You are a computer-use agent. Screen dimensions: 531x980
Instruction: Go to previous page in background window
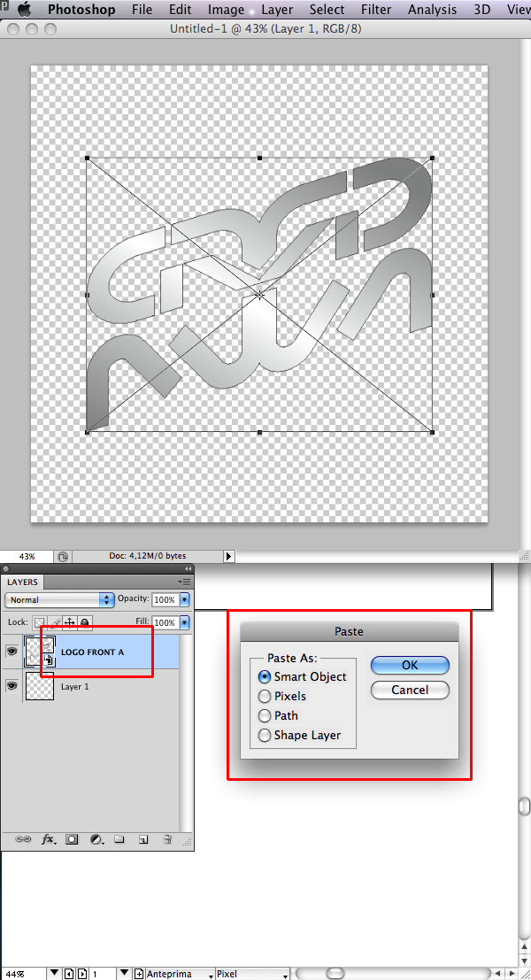(69, 974)
